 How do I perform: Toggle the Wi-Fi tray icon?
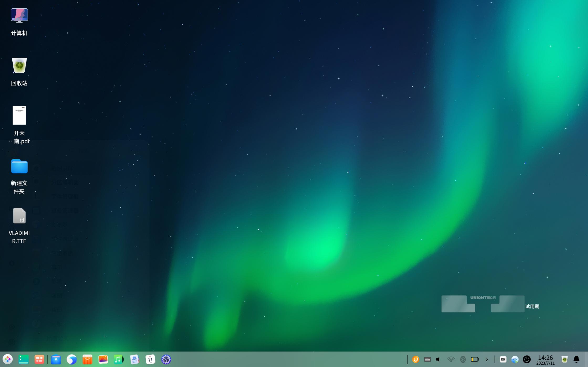[x=451, y=359]
